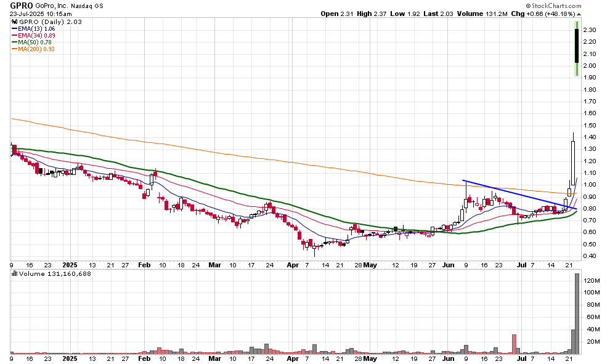The height and width of the screenshot is (364, 610).
Task: Click the Open 2.31 quote value
Action: click(337, 14)
